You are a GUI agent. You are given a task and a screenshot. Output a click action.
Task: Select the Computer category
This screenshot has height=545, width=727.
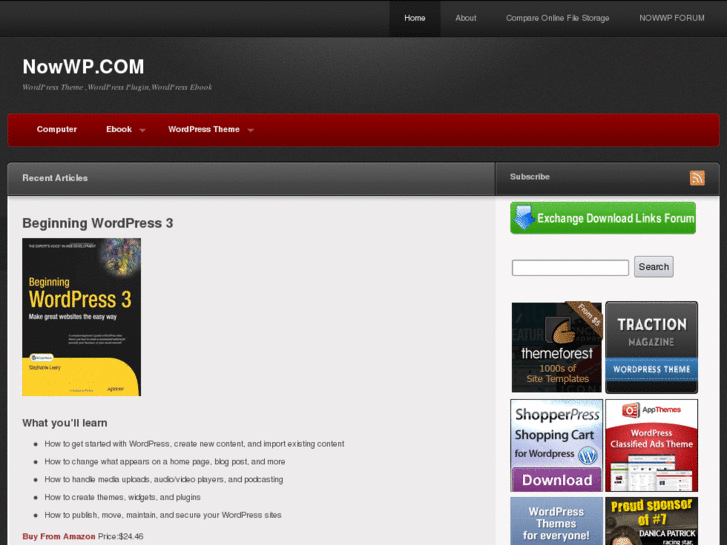point(57,129)
